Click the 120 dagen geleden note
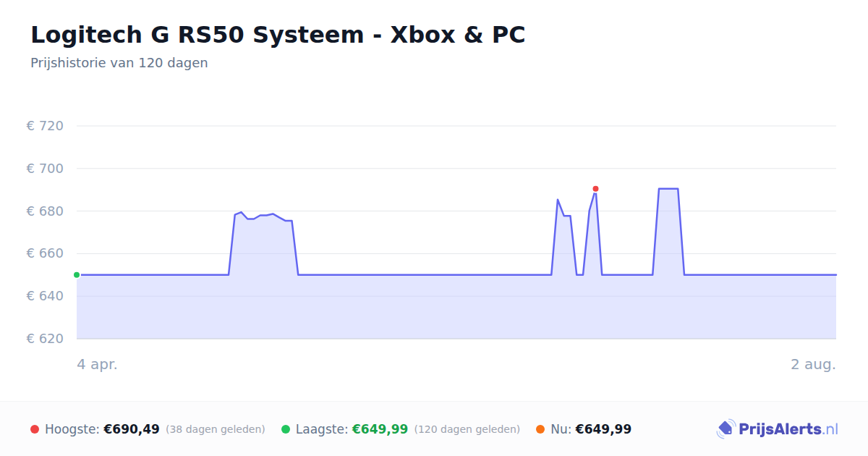This screenshot has width=868, height=456. [467, 429]
